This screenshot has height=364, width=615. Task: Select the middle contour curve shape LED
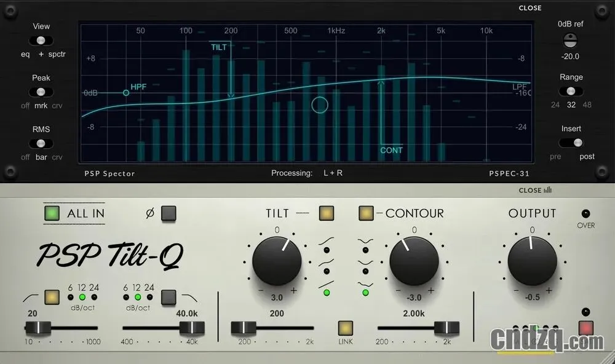point(365,271)
